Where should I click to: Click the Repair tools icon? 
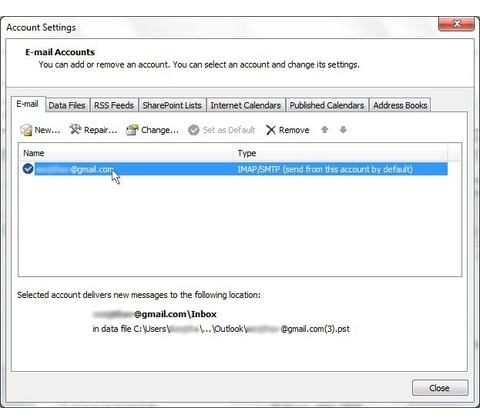point(75,129)
